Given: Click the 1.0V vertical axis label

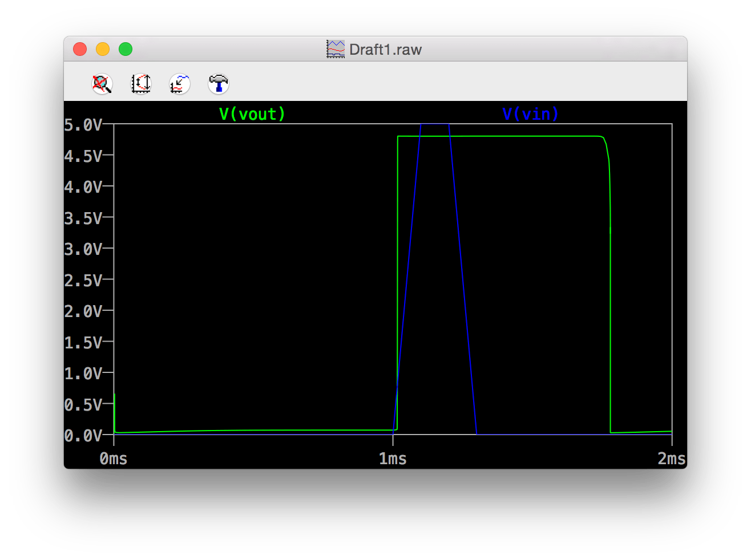Looking at the screenshot, I should click(x=83, y=374).
